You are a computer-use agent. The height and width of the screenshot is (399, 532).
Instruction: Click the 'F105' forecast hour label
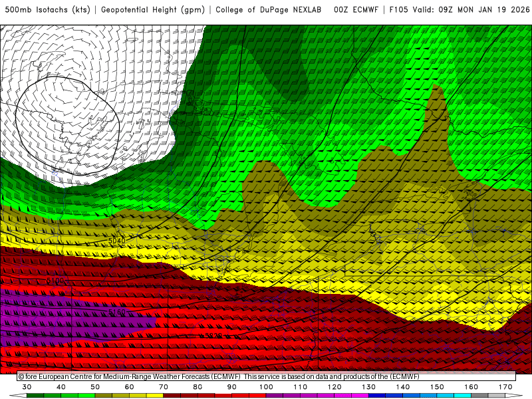398,10
